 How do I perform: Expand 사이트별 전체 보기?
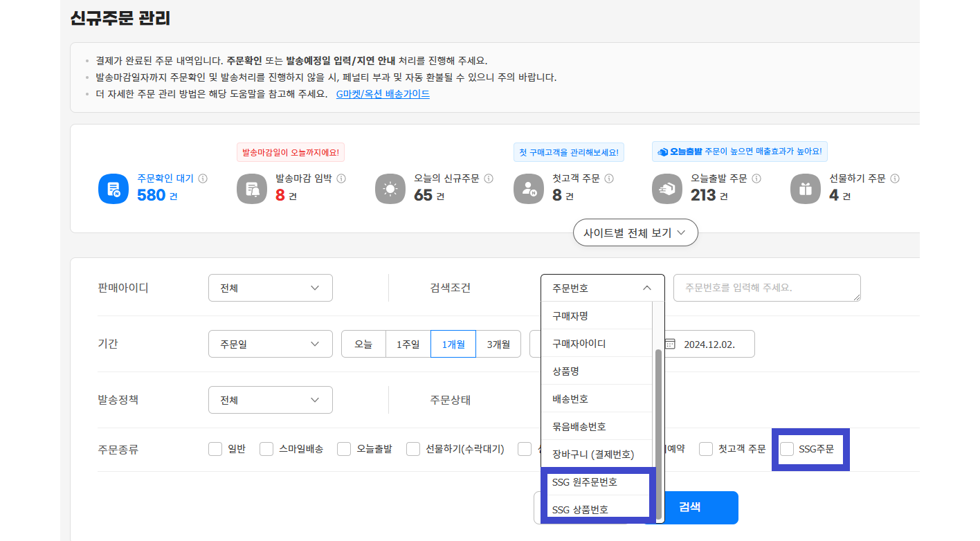pos(635,233)
